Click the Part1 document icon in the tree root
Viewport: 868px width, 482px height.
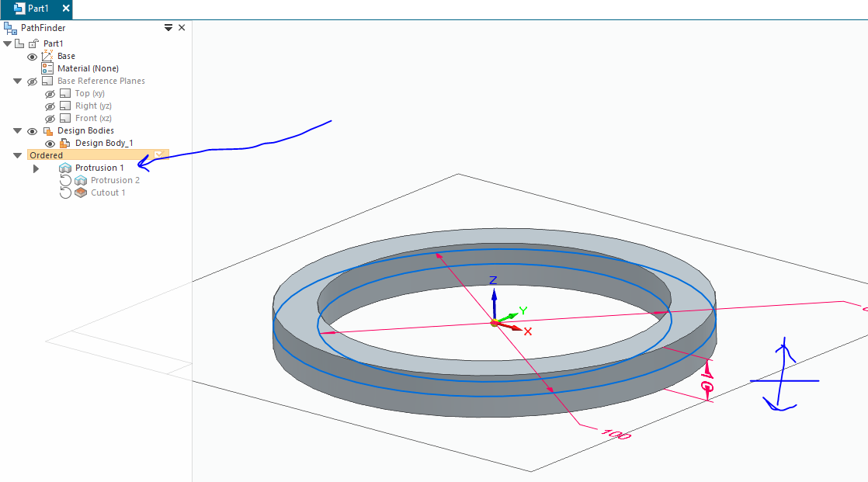click(19, 43)
